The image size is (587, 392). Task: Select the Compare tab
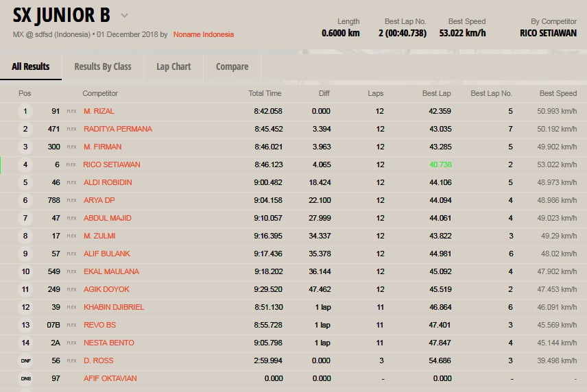coord(232,66)
